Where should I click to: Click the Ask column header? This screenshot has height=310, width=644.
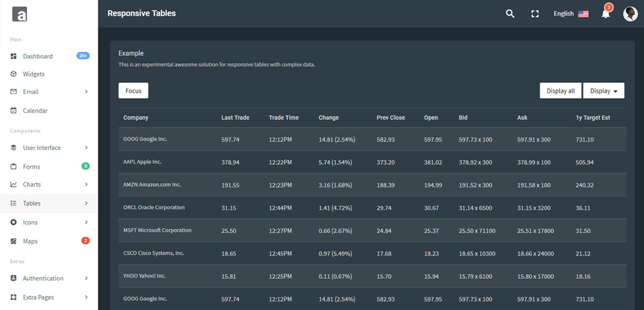click(x=522, y=118)
